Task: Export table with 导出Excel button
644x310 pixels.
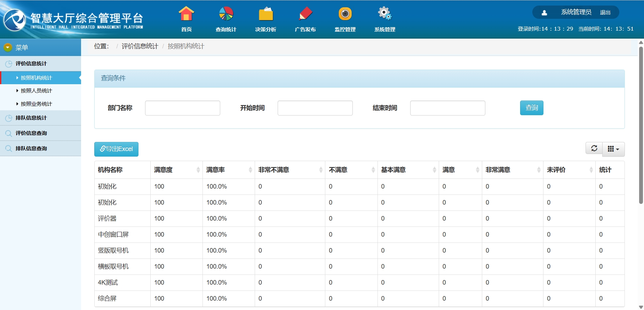Action: pyautogui.click(x=116, y=149)
